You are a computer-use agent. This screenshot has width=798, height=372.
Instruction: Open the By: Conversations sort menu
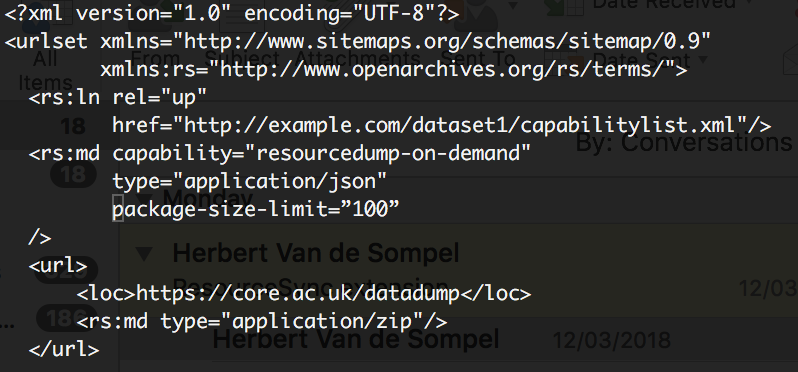click(684, 142)
